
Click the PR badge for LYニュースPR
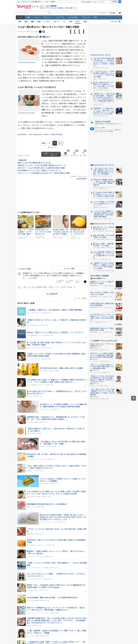pos(92,129)
